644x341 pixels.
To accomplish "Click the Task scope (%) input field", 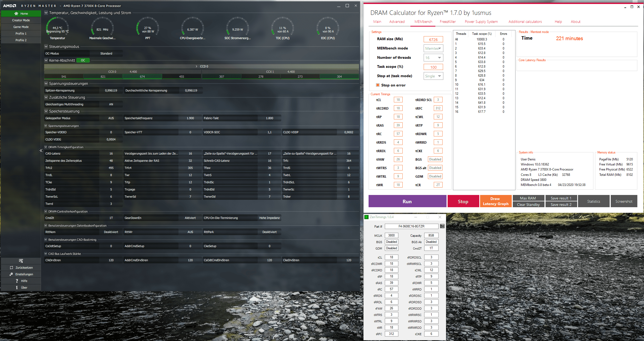I will click(x=433, y=67).
